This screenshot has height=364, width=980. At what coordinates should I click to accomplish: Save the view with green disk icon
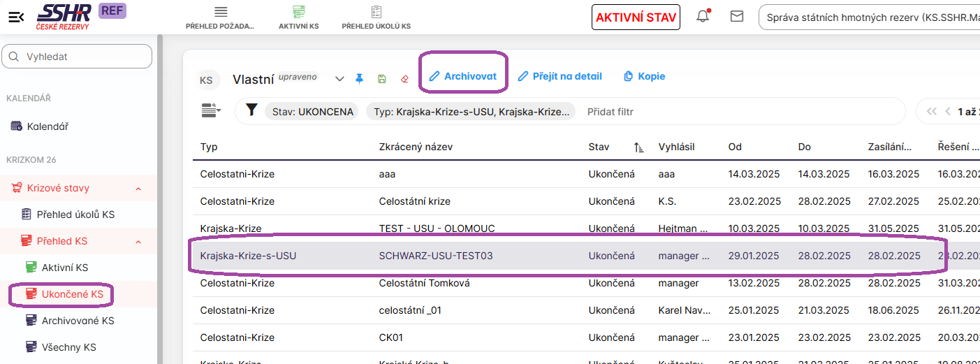381,79
